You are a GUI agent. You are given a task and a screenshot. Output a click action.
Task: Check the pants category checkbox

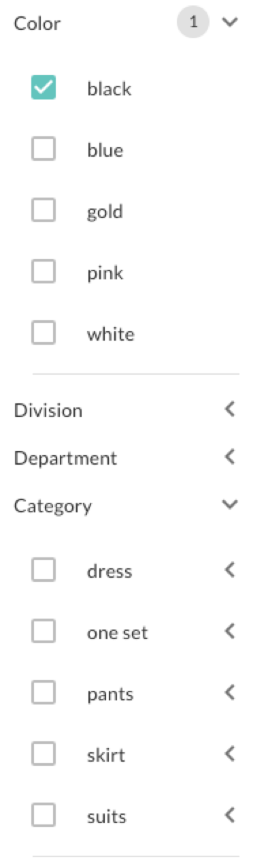pyautogui.click(x=44, y=692)
